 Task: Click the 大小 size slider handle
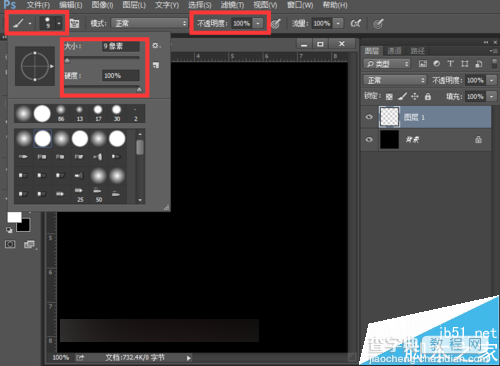67,61
